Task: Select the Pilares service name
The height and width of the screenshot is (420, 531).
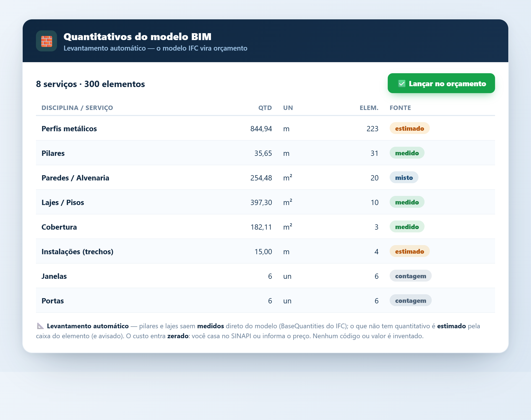Action: click(x=53, y=153)
